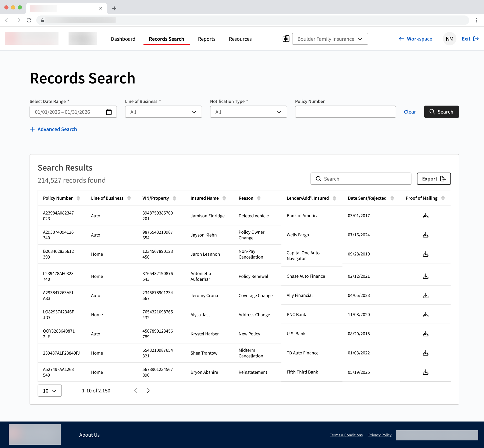This screenshot has width=484, height=448.
Task: Download proof of mailing for Jaron Leannon
Action: coord(426,254)
